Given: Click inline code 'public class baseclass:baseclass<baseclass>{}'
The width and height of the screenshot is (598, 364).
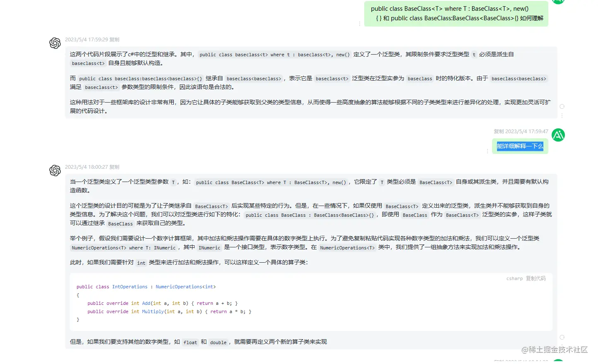Looking at the screenshot, I should pos(141,79).
